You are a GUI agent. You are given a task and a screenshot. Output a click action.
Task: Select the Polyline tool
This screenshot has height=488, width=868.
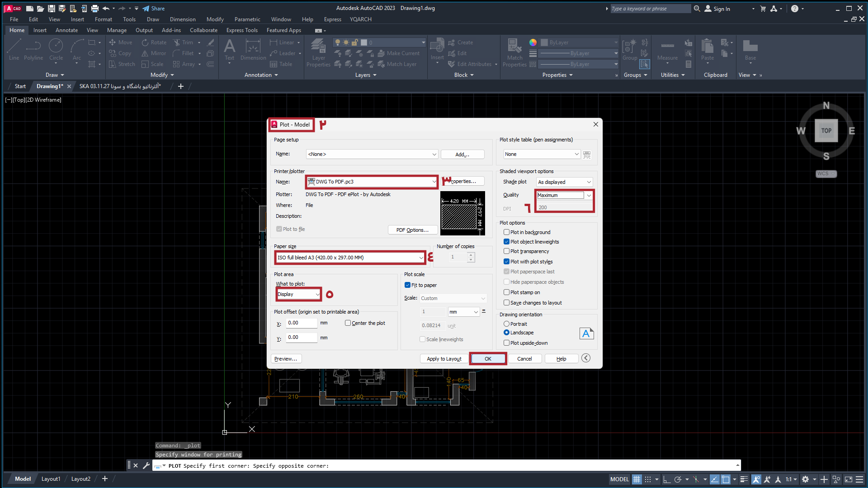pos(33,50)
